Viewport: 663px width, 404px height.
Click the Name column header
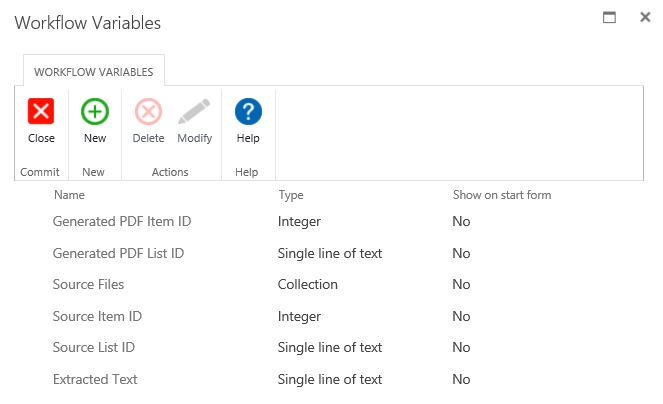tap(69, 195)
